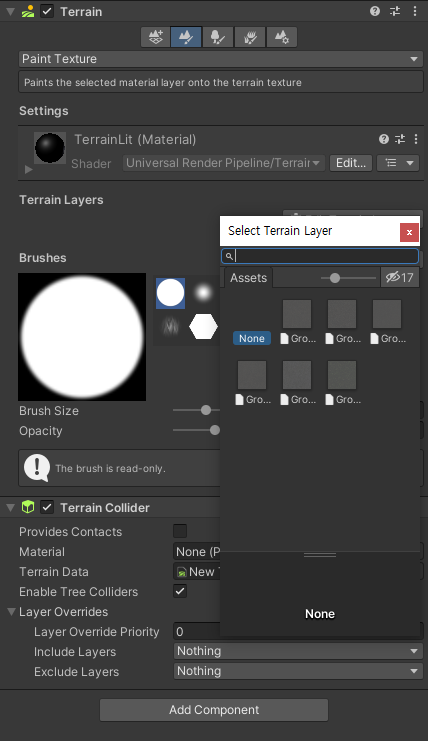This screenshot has height=741, width=428.
Task: Focus the terrain layer search field
Action: (x=320, y=256)
